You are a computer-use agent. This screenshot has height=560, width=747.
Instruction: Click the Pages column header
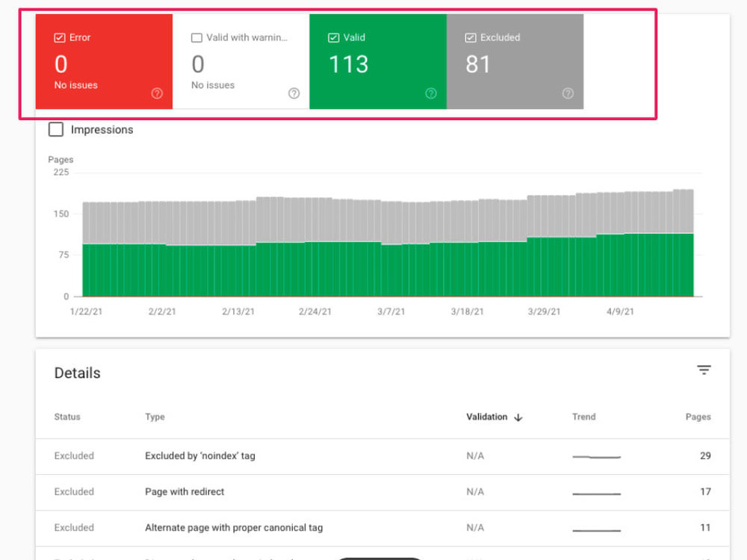(698, 417)
